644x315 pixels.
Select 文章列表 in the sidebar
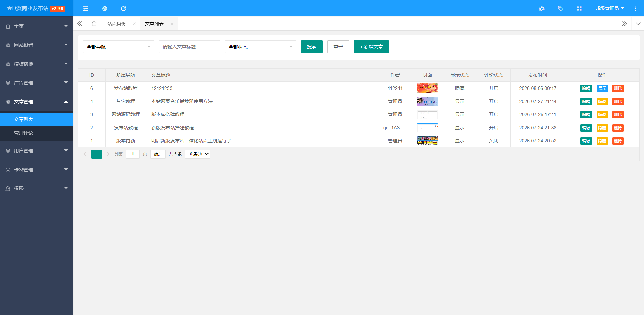(x=36, y=119)
